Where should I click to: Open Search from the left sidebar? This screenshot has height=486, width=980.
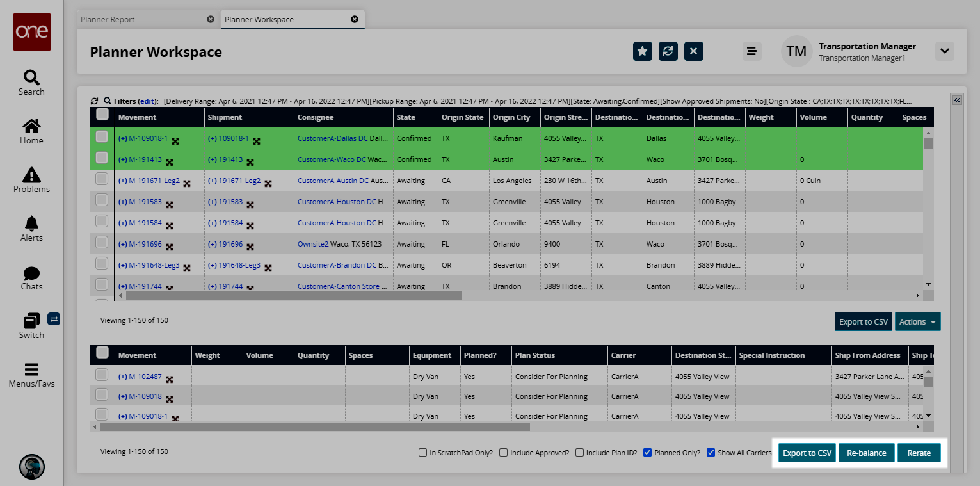click(31, 83)
